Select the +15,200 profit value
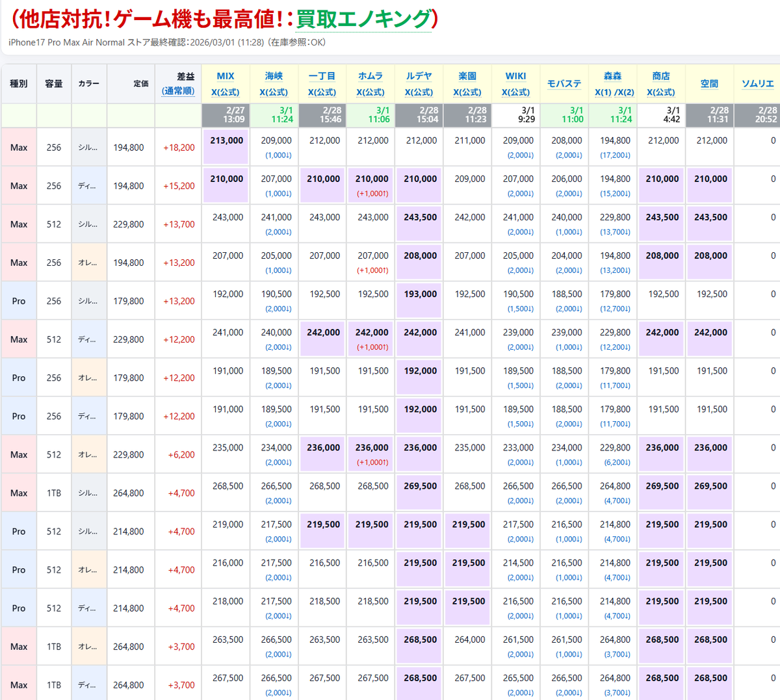 [x=179, y=186]
